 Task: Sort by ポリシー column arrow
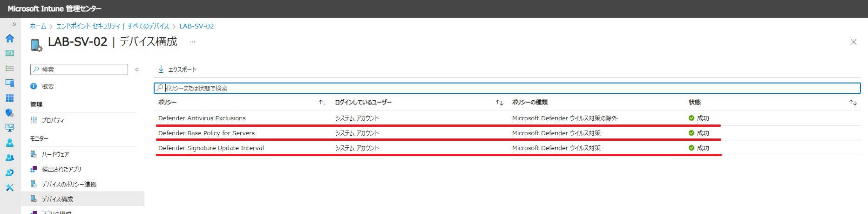[x=322, y=103]
